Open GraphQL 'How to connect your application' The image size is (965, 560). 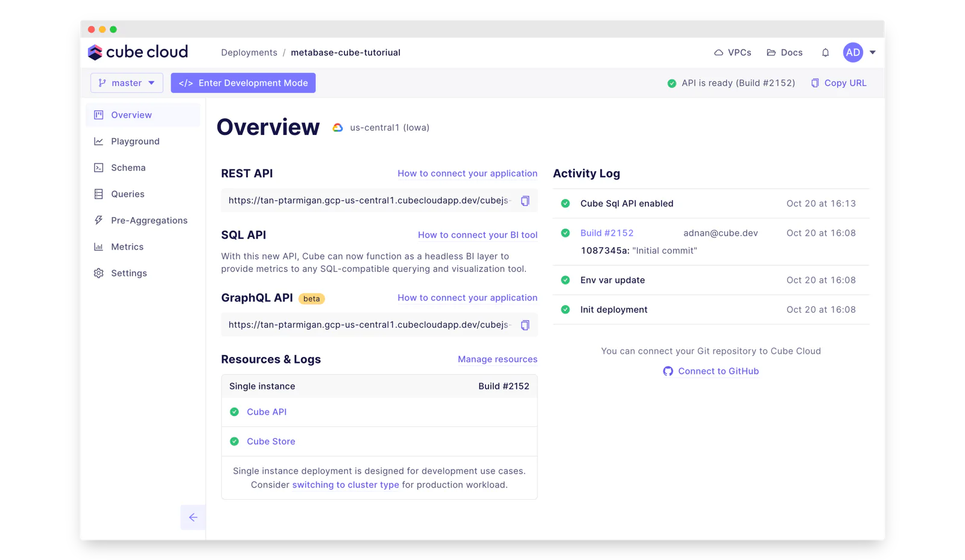(x=467, y=298)
